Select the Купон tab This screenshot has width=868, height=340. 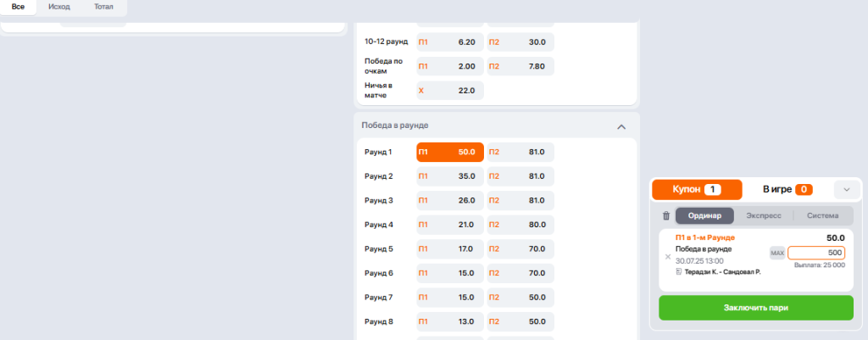[x=696, y=190]
